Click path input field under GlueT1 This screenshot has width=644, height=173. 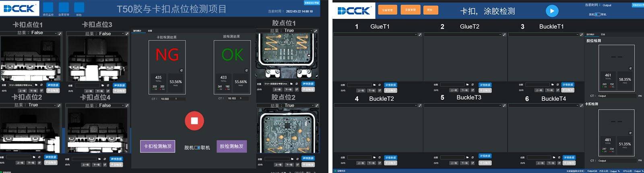359,85
